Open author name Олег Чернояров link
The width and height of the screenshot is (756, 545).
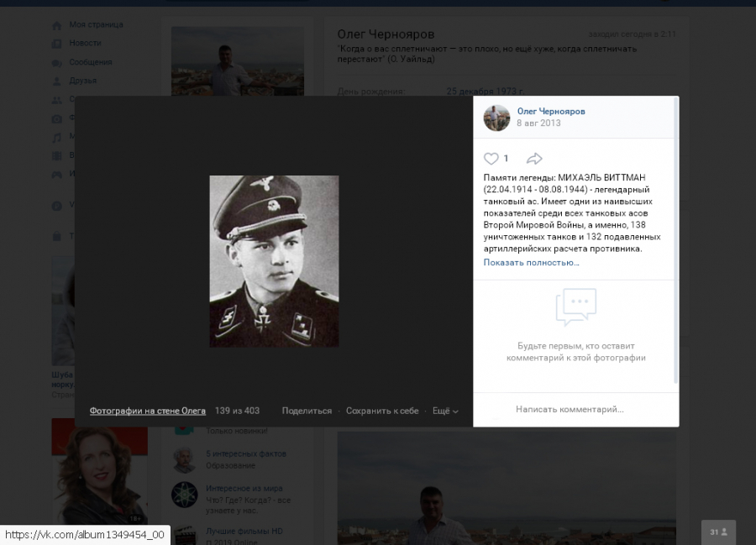(x=550, y=112)
